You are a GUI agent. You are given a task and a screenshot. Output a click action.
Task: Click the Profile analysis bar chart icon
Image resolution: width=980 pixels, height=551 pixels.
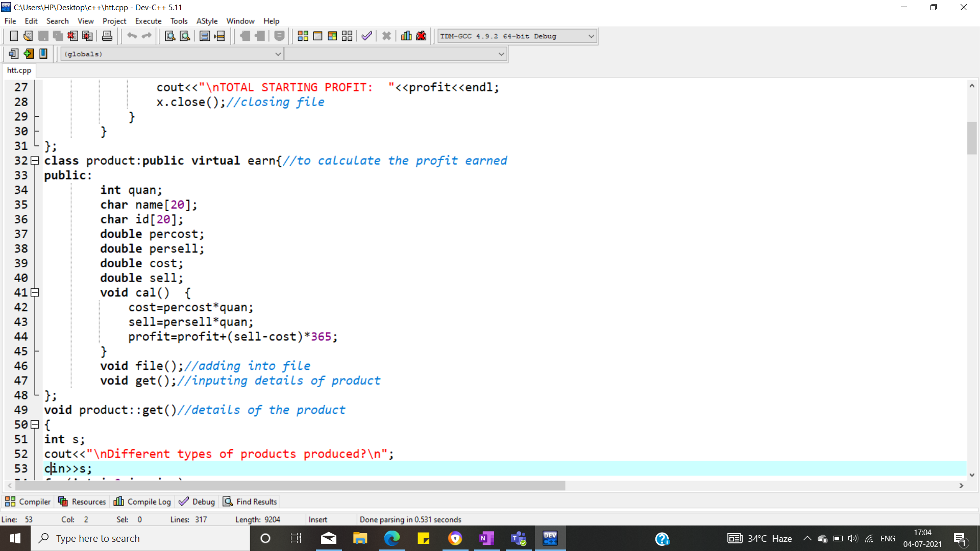[406, 36]
